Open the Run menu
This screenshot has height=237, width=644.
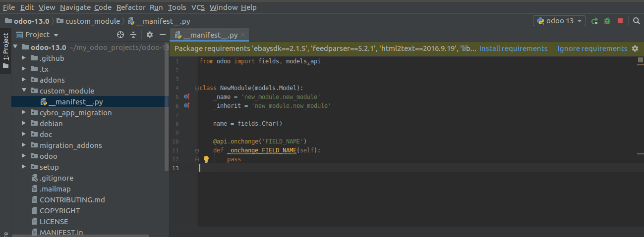[x=156, y=7]
